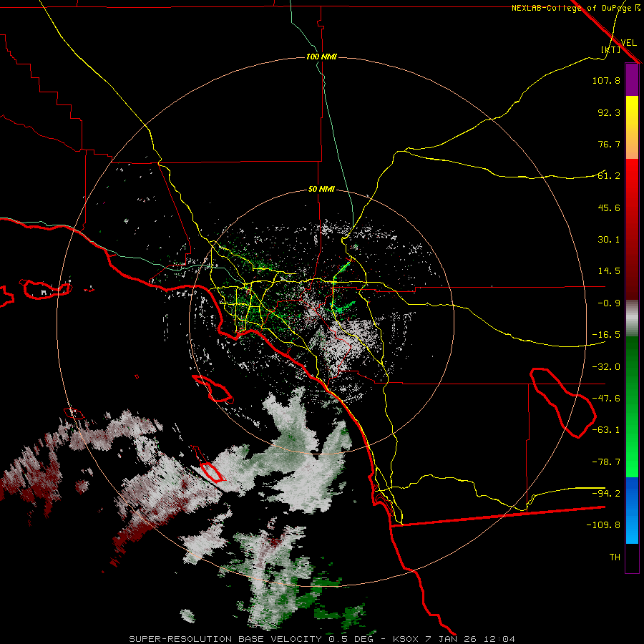Click the 30.1 legend value
This screenshot has width=644, height=644.
click(x=609, y=240)
